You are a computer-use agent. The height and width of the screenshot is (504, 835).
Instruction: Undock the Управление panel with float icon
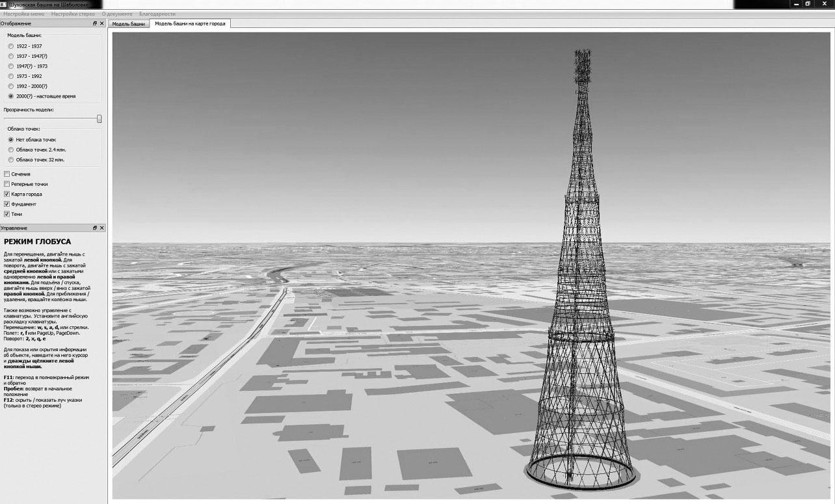[x=95, y=228]
